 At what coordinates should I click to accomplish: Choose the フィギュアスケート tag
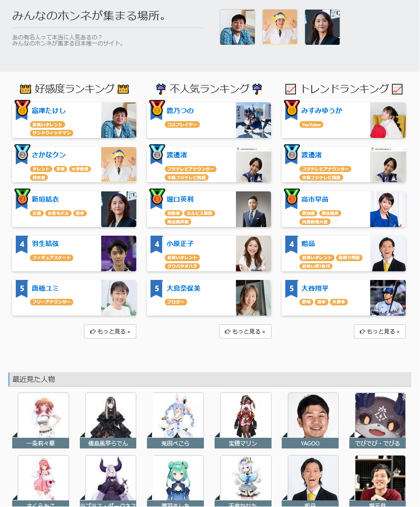point(52,258)
